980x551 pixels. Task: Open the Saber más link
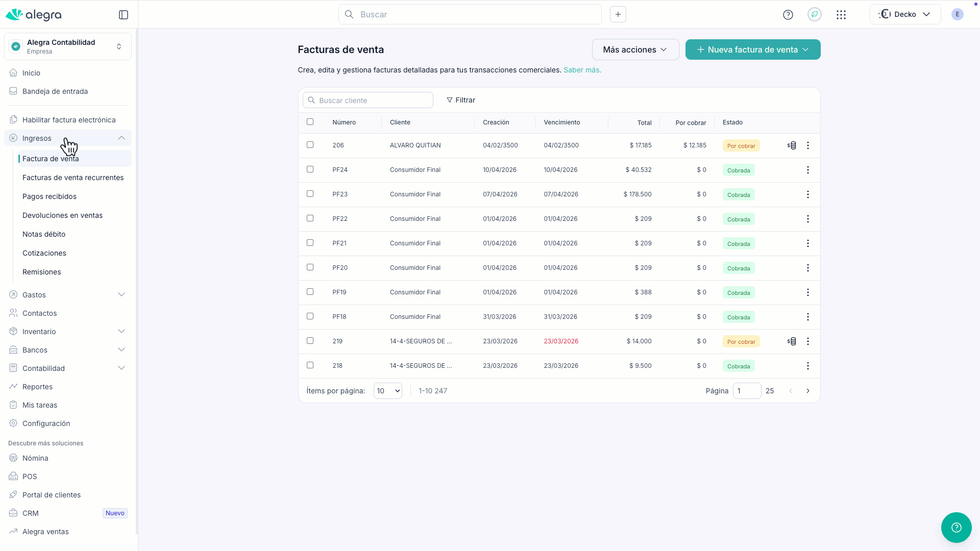coord(582,70)
